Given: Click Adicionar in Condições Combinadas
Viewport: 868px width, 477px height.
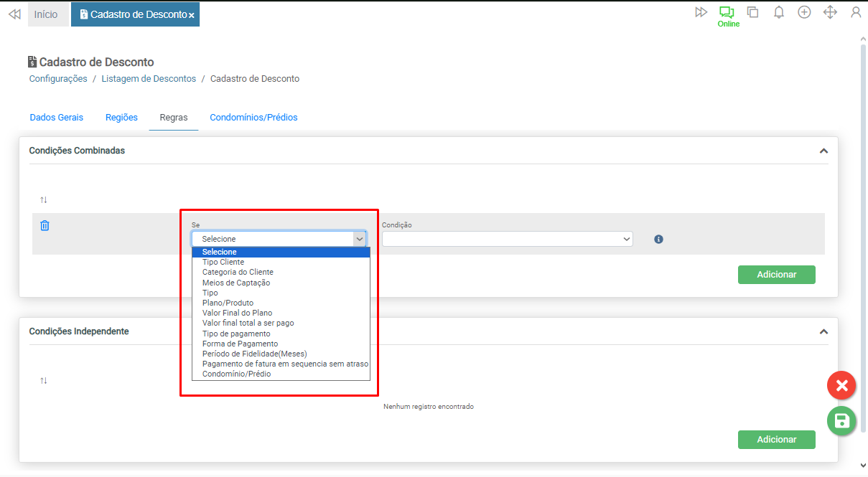Looking at the screenshot, I should pyautogui.click(x=776, y=275).
